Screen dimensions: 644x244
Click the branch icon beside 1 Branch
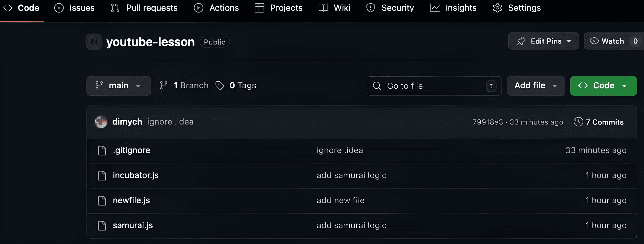163,86
